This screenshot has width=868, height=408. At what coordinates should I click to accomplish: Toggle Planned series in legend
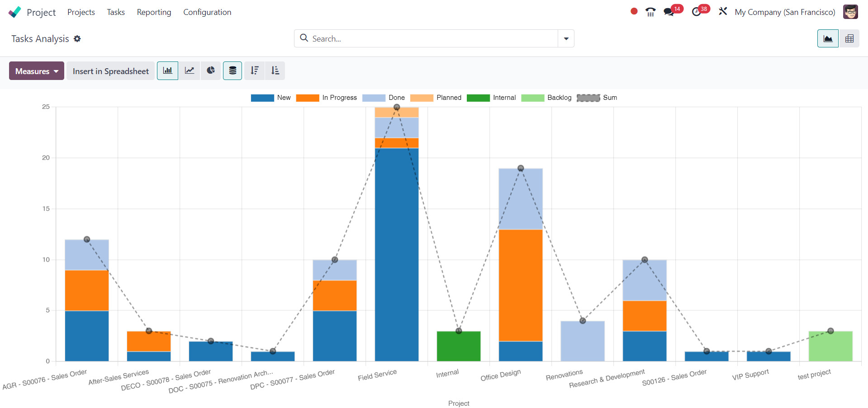tap(436, 98)
